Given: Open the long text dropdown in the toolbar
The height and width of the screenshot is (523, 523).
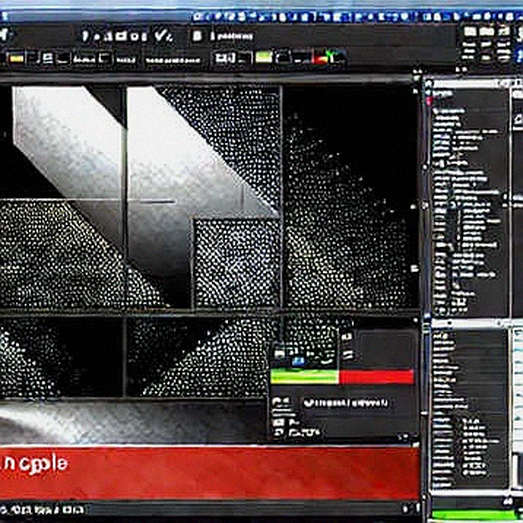Looking at the screenshot, I should click(x=173, y=60).
